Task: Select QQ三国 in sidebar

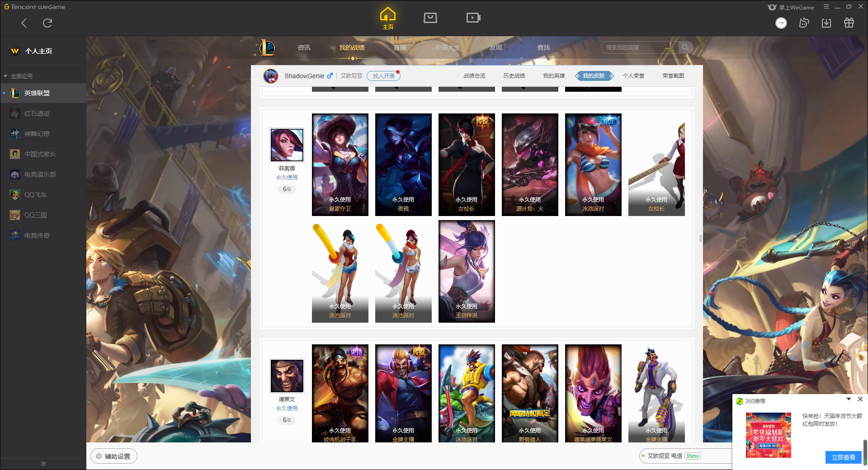Action: coord(43,215)
